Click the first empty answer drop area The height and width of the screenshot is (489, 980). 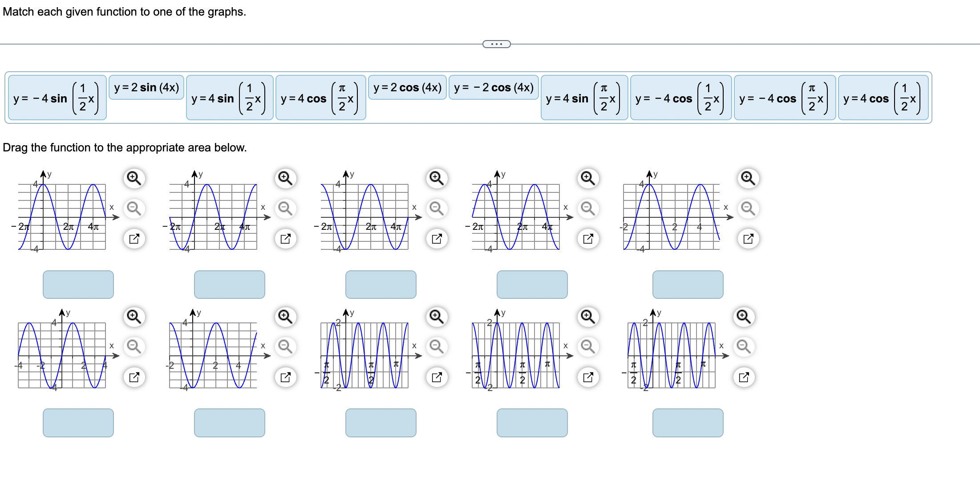click(x=78, y=284)
